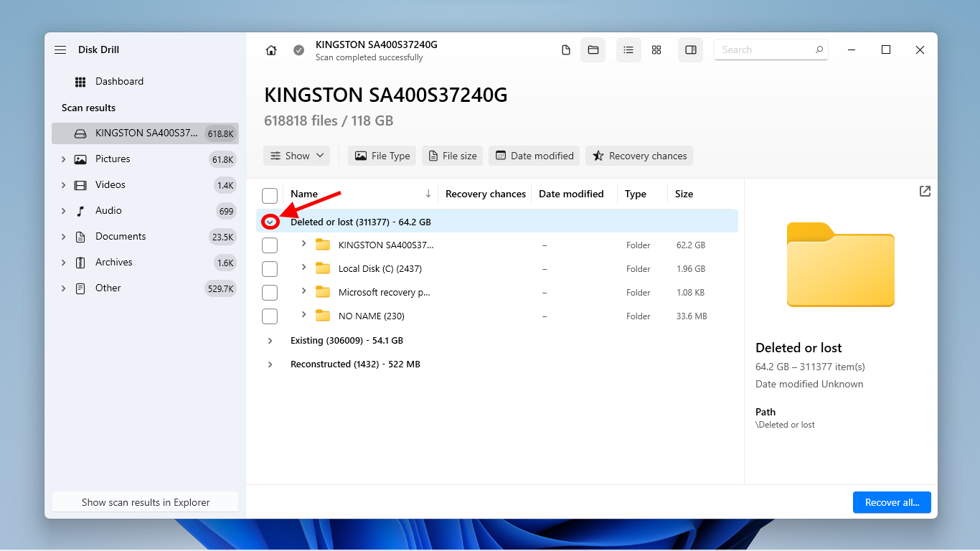The image size is (980, 551).
Task: Click the sort arrow in Name column
Action: pos(428,194)
